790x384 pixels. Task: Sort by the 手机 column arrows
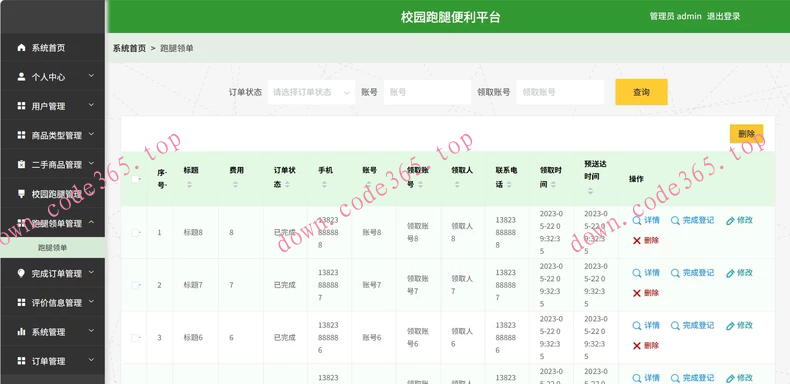(324, 185)
